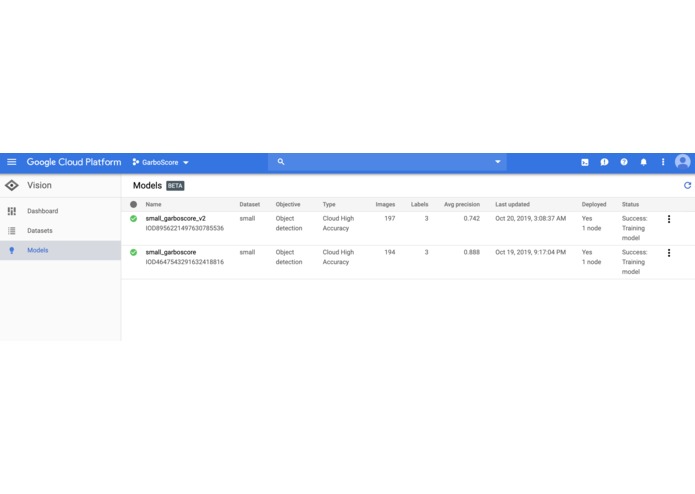This screenshot has height=494, width=695.
Task: Click green check for small_garboscore row
Action: click(x=133, y=252)
